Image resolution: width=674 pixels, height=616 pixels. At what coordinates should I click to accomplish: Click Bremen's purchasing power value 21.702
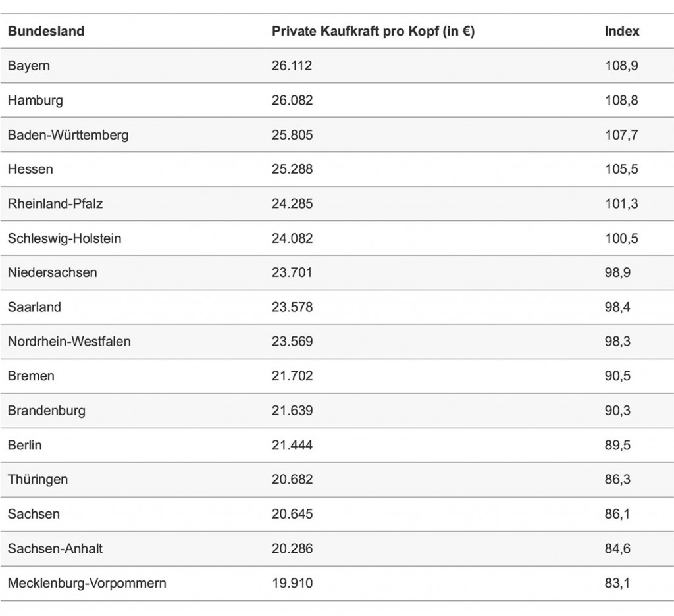point(292,376)
